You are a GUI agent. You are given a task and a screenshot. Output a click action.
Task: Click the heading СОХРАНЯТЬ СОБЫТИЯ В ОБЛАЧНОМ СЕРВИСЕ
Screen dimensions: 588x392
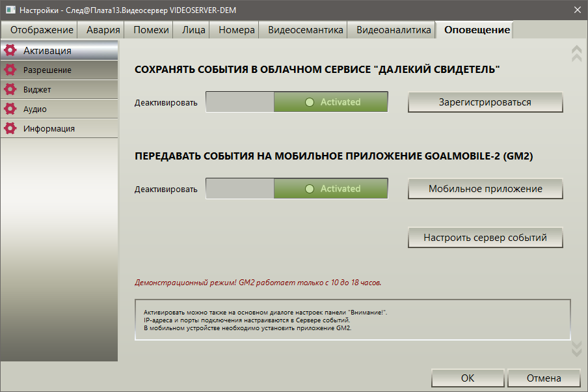point(317,70)
